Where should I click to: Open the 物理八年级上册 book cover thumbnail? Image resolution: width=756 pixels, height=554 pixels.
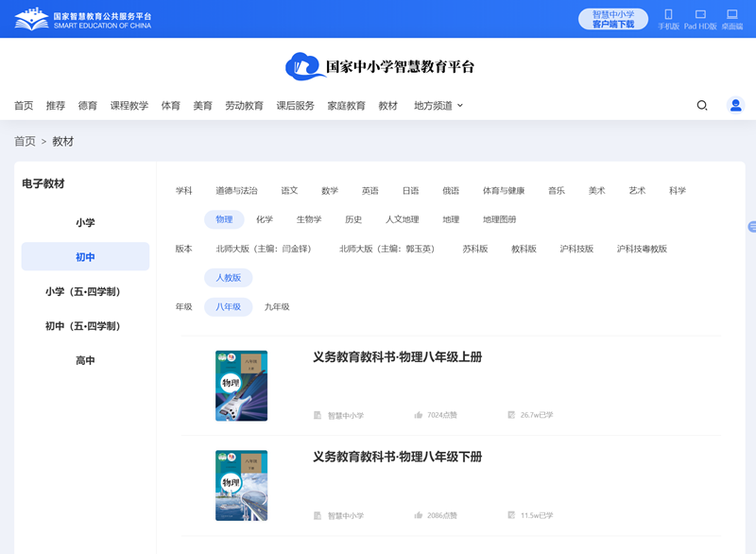tap(241, 386)
